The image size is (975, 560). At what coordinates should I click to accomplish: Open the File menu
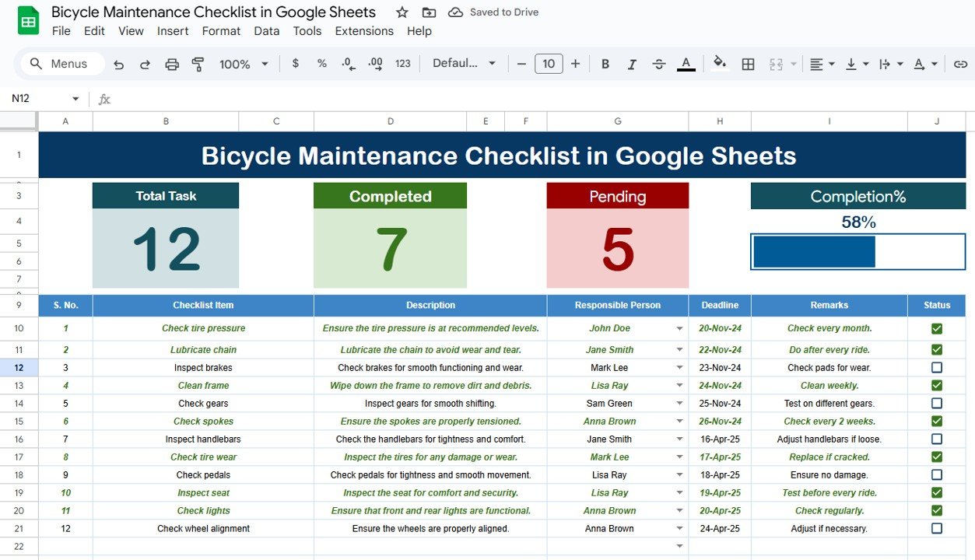(x=61, y=31)
